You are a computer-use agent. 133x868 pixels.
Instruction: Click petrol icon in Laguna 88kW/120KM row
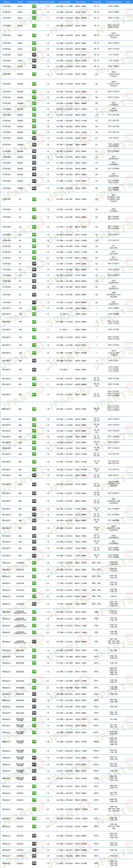pyautogui.click(x=34, y=576)
